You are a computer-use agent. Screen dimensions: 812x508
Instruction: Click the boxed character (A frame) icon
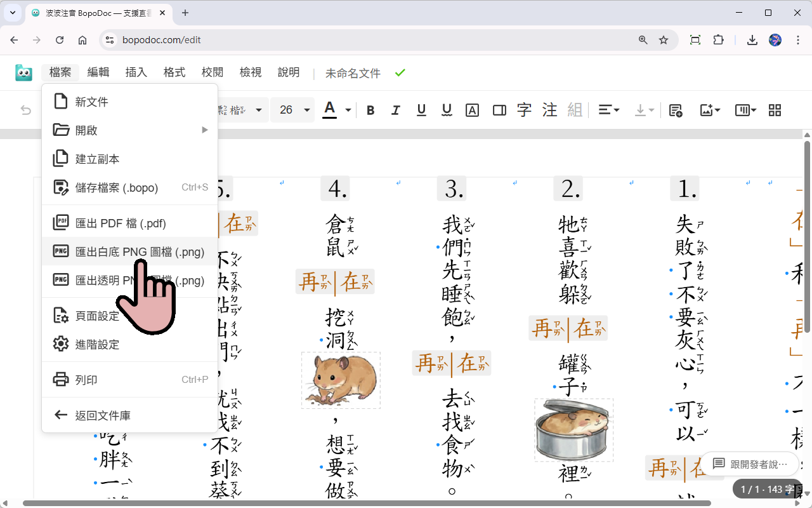472,110
